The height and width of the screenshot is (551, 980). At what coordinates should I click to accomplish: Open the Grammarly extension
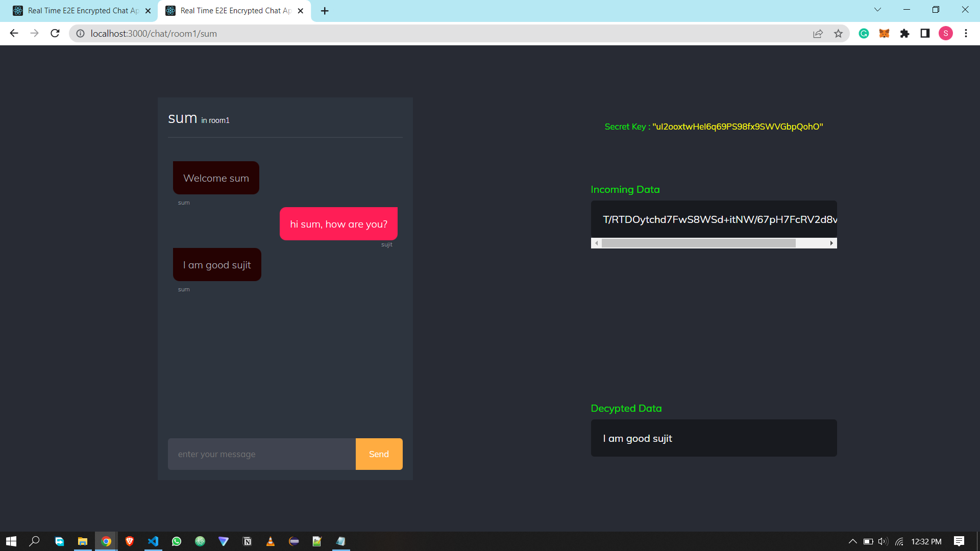click(864, 34)
